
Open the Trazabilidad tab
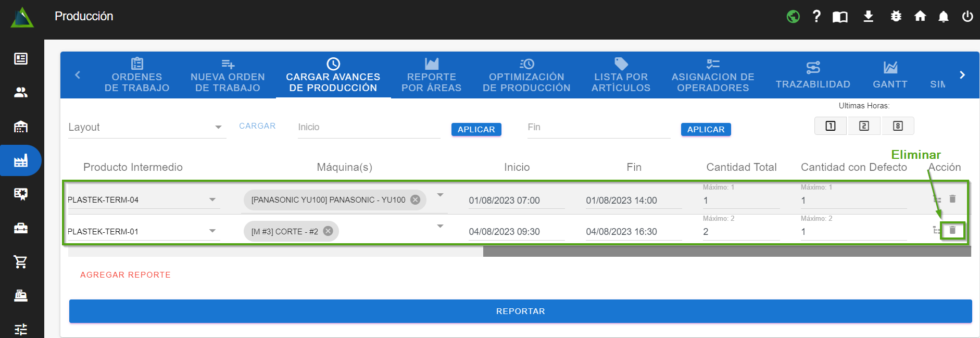click(812, 76)
